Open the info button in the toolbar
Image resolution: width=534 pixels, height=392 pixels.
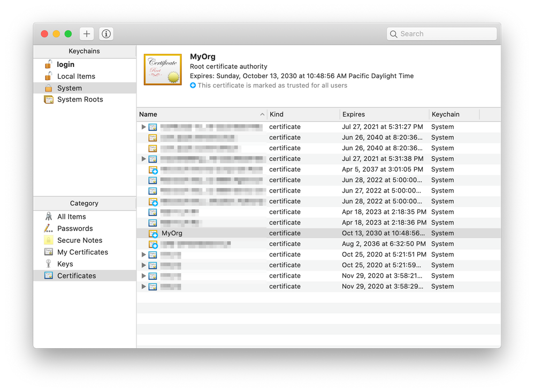click(x=106, y=33)
